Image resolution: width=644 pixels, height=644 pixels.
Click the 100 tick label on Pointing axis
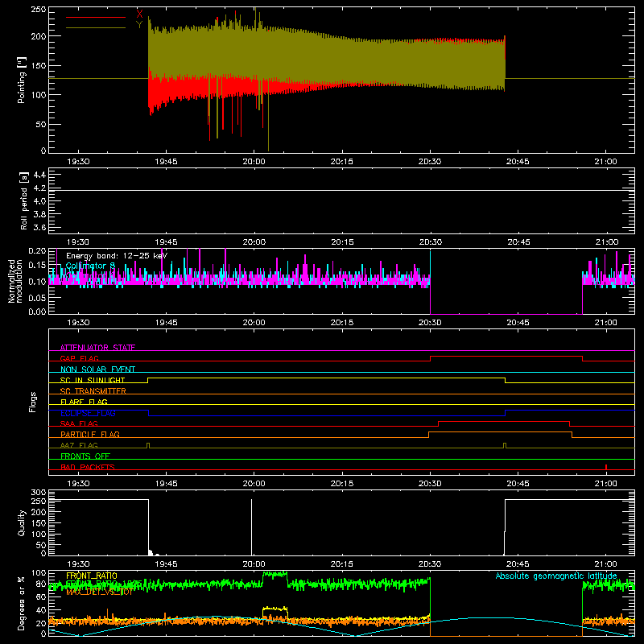pos(39,95)
